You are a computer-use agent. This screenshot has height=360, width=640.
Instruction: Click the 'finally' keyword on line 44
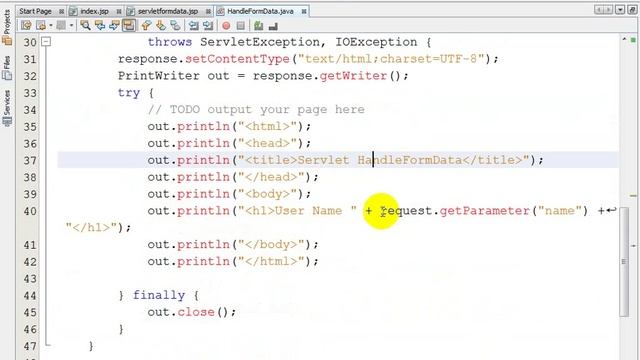click(x=159, y=295)
